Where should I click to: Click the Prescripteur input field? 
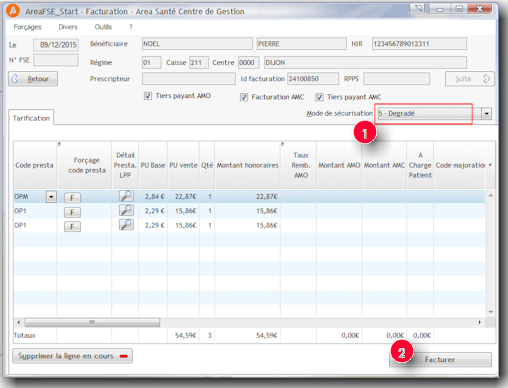188,79
